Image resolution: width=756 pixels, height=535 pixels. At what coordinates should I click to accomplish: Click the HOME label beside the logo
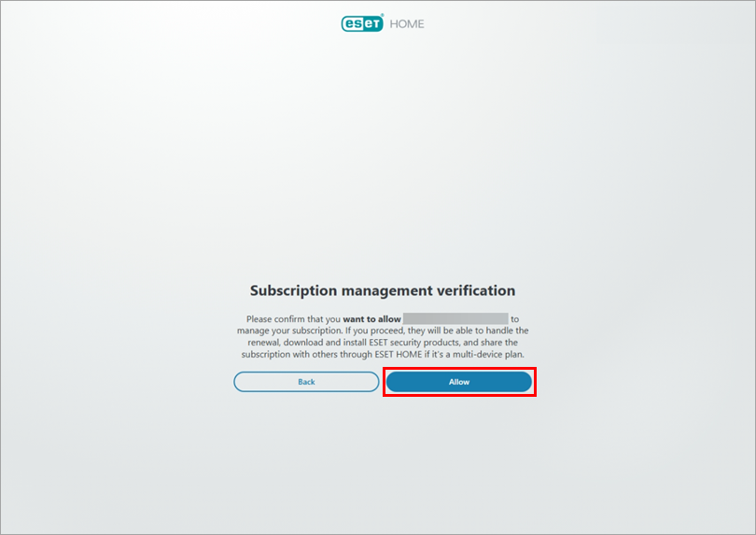coord(407,24)
